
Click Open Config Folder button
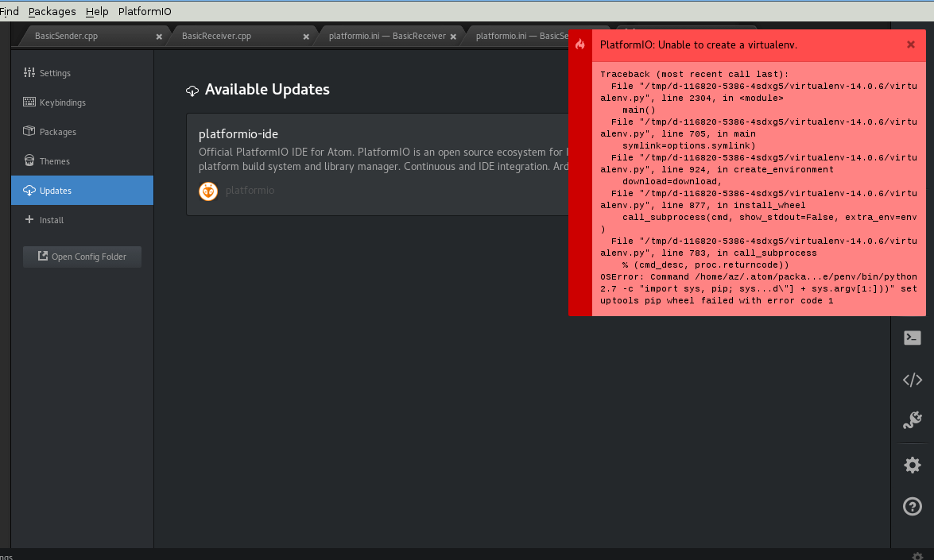(x=82, y=257)
